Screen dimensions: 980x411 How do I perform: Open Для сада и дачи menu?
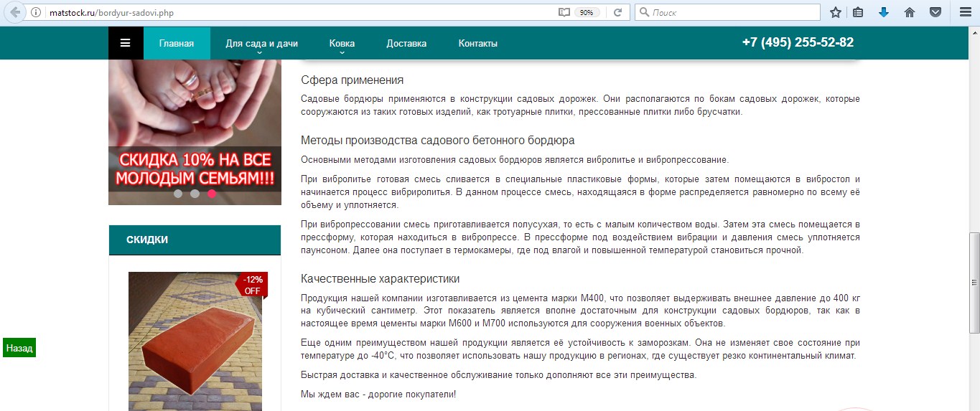point(261,43)
